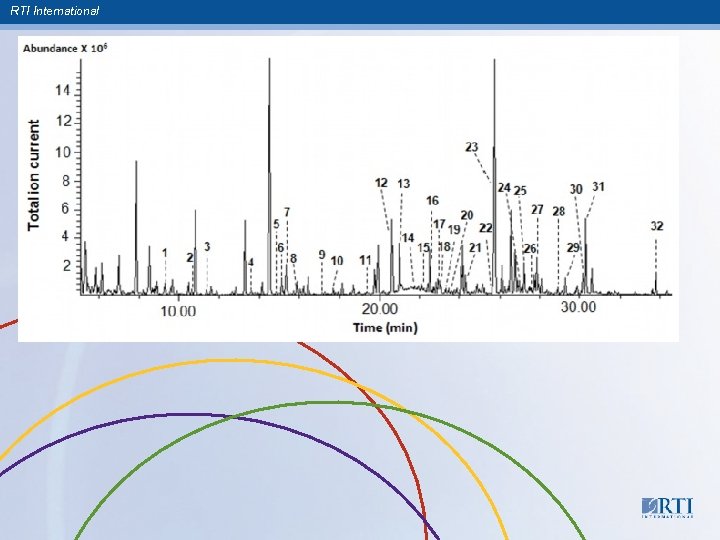The width and height of the screenshot is (720, 540).
Task: Click peak label 14
Action: coord(408,238)
